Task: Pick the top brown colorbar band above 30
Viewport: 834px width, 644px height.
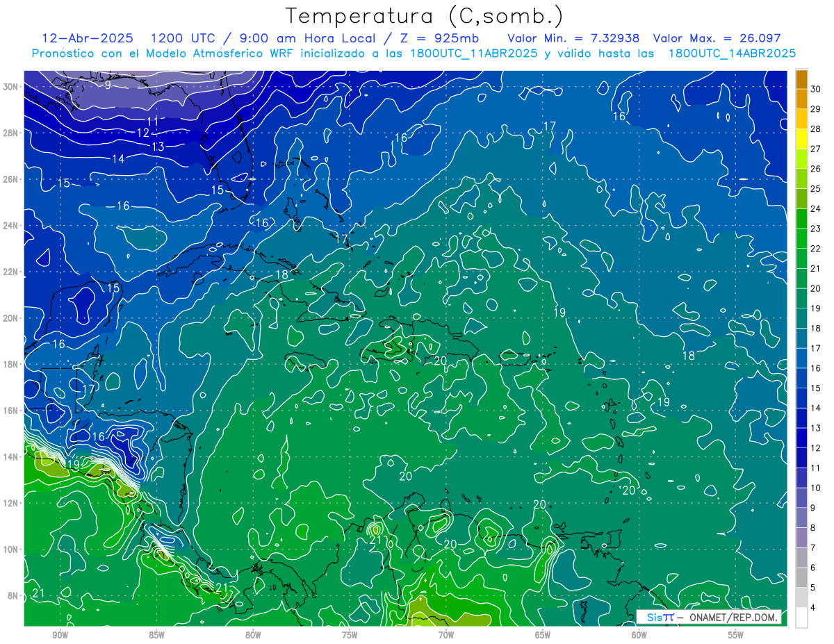Action: [x=801, y=79]
